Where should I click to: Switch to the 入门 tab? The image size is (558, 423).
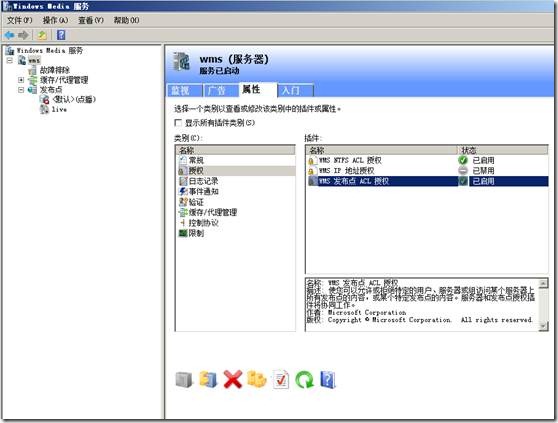[295, 90]
